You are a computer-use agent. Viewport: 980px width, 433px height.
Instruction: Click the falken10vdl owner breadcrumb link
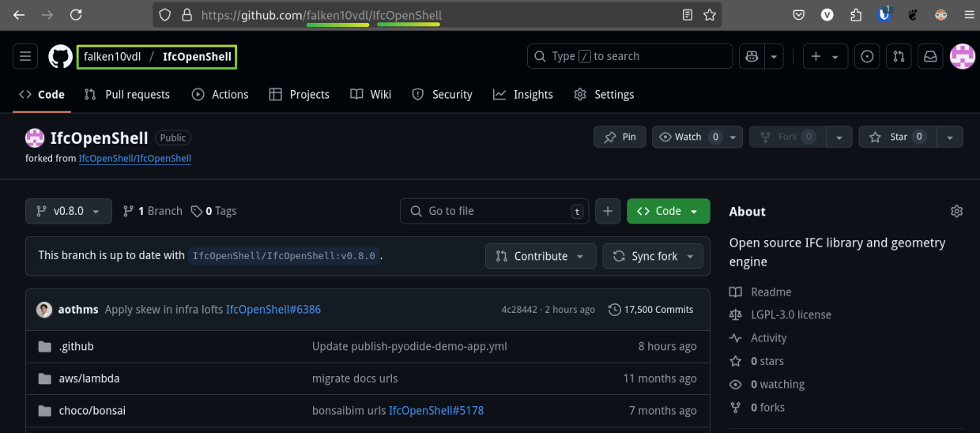pos(112,57)
